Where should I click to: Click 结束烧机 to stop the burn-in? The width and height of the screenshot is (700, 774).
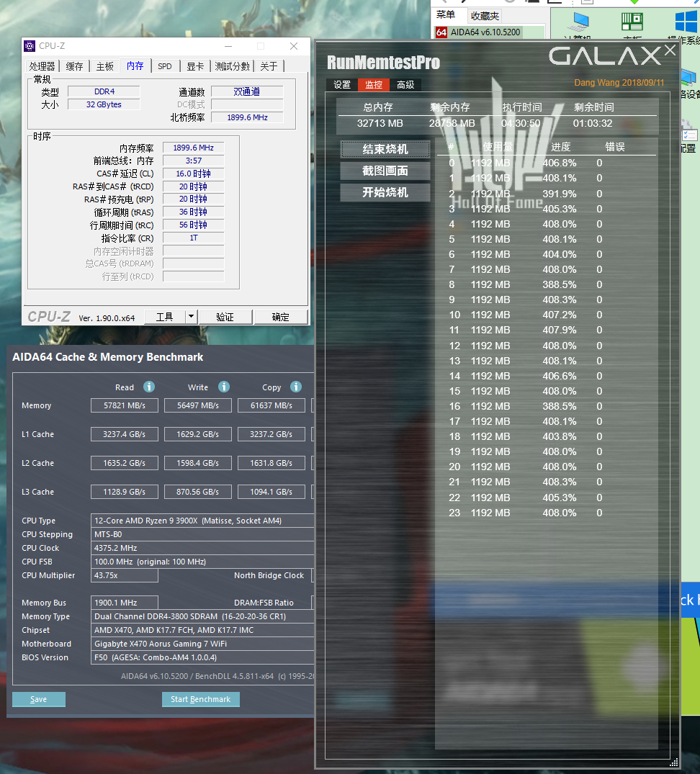385,149
